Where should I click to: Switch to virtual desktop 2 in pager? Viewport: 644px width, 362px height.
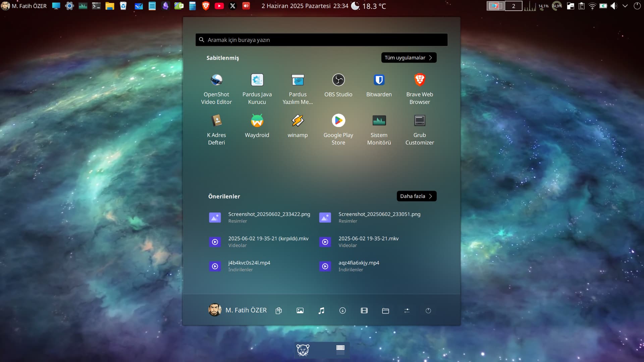[x=513, y=6]
